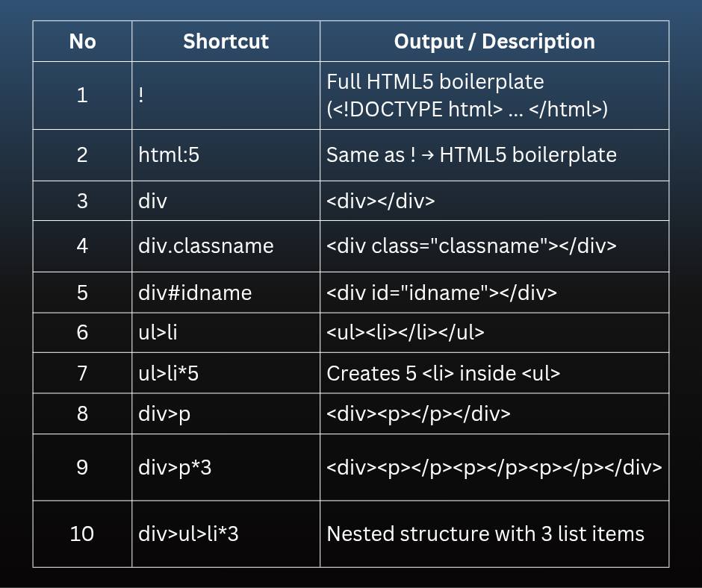Click the "div.classname" shortcut text
This screenshot has width=702, height=588.
206,245
